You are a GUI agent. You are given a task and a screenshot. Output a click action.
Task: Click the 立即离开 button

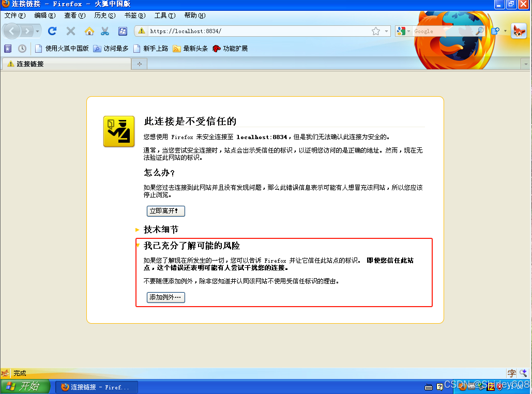point(165,211)
